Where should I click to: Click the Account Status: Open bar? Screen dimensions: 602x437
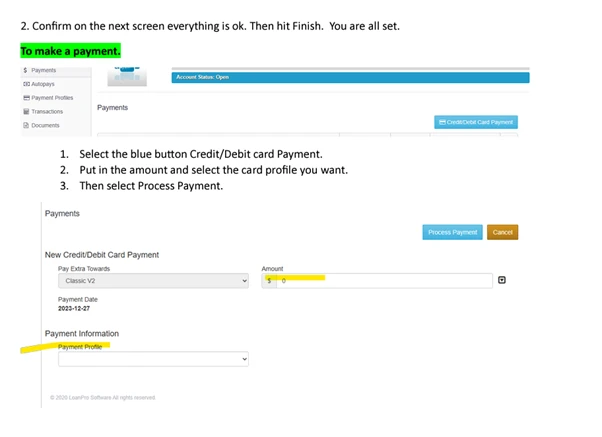(x=350, y=77)
